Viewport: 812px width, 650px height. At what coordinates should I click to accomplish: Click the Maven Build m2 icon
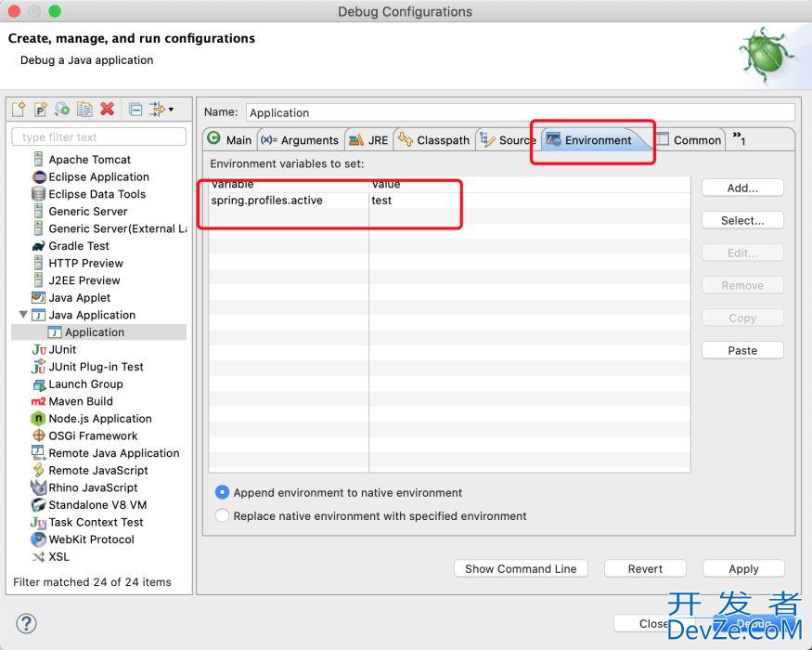[x=38, y=401]
